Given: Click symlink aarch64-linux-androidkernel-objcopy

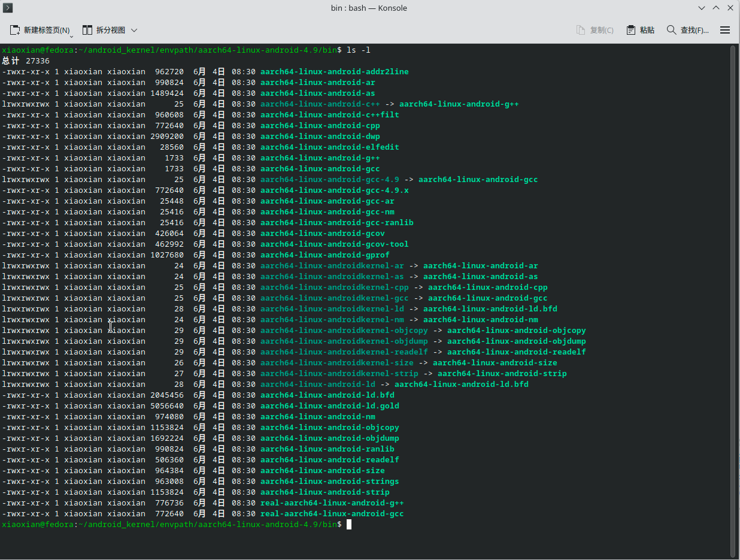Looking at the screenshot, I should point(344,331).
